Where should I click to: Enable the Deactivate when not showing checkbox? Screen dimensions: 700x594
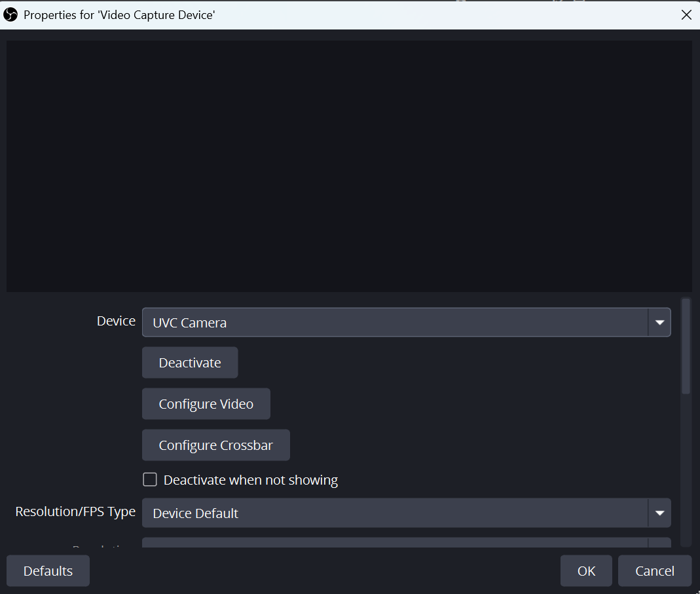[150, 480]
